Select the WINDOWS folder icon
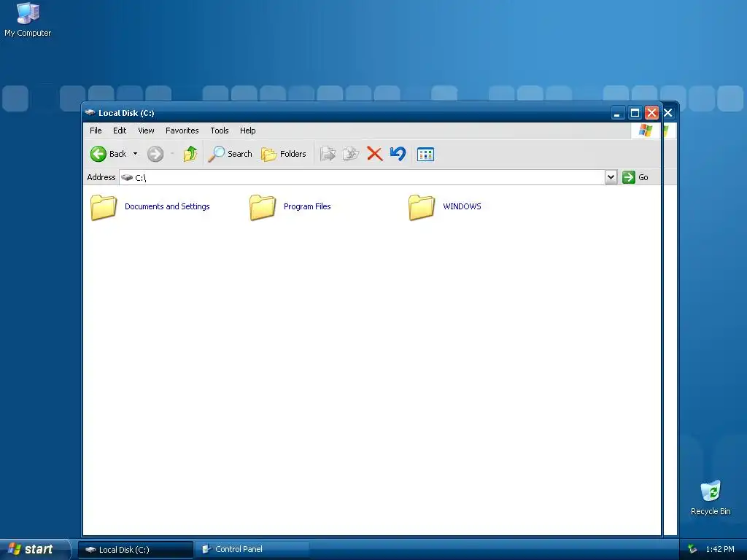Screen dimensions: 747x560 (422, 207)
